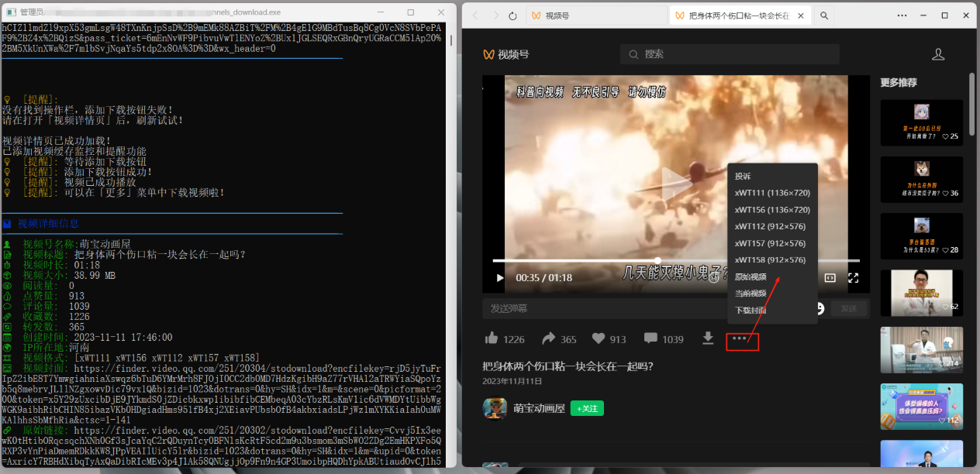Click the channel name 萌宝动画屋
The width and height of the screenshot is (980, 474).
coord(539,408)
